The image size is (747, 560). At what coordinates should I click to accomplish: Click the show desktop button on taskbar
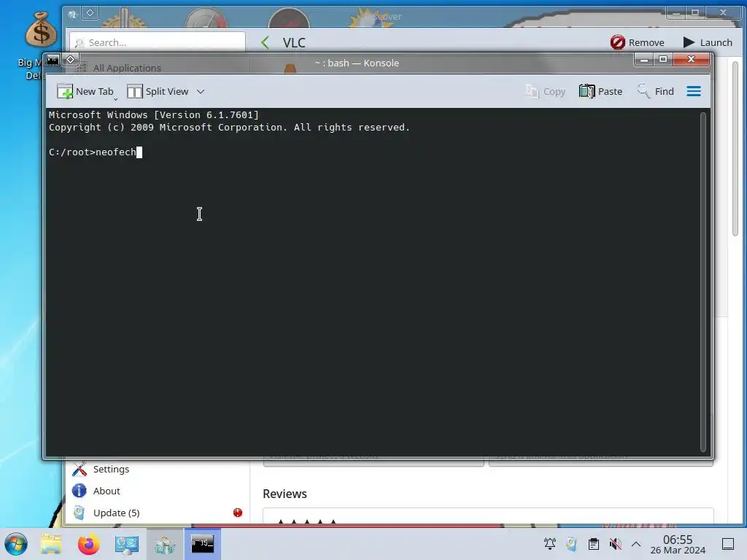728,544
